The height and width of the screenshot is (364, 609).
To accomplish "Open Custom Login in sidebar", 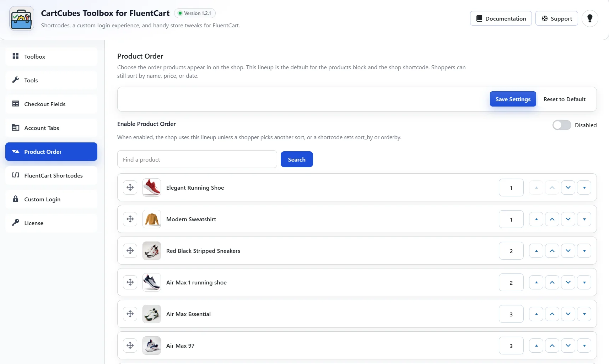I will point(51,199).
